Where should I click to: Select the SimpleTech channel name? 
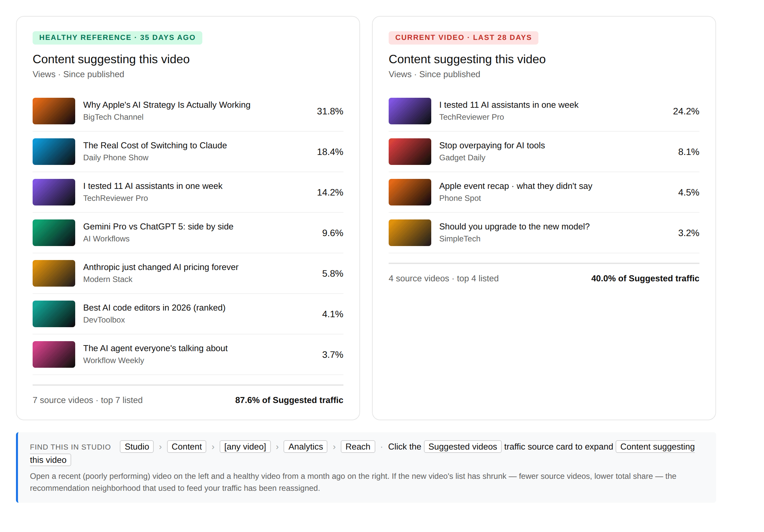click(x=460, y=239)
